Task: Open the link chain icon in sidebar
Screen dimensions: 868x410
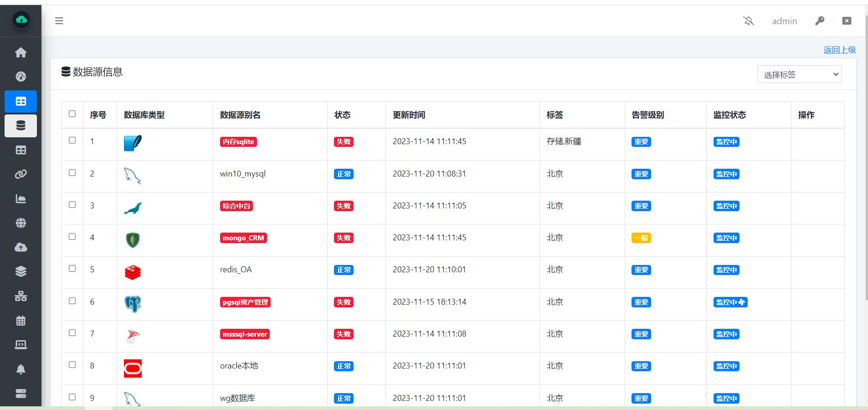Action: pyautogui.click(x=21, y=174)
